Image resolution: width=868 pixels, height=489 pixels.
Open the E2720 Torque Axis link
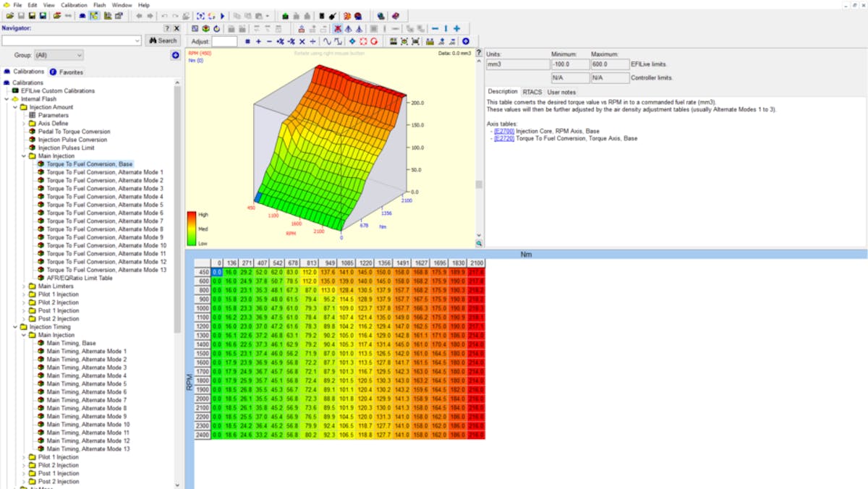(504, 138)
